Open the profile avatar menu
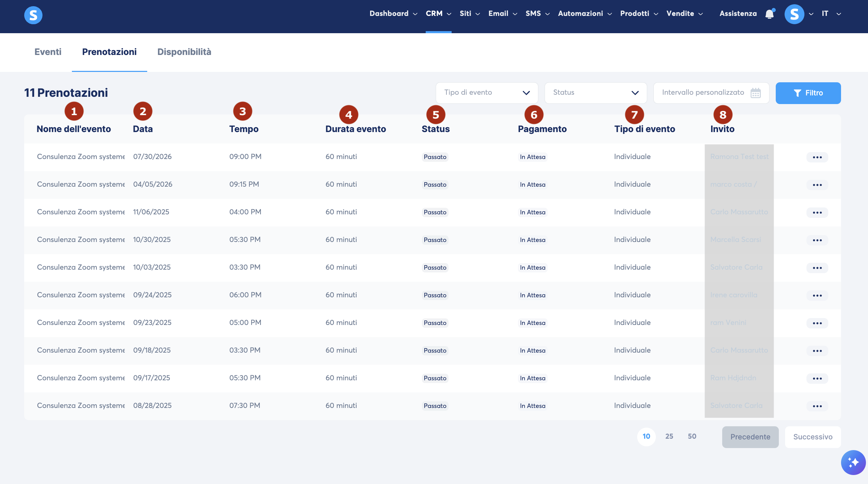 coord(794,14)
